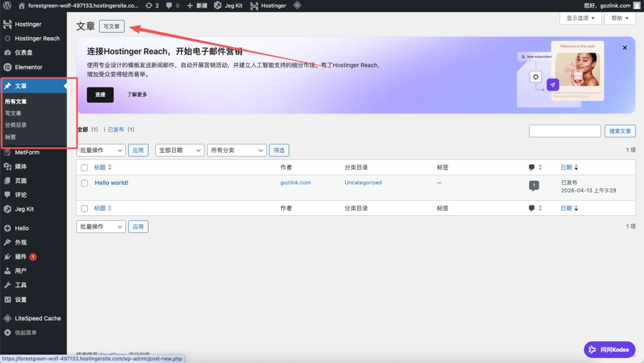The width and height of the screenshot is (644, 363).
Task: Open the 所有分类 category dropdown
Action: [x=237, y=150]
